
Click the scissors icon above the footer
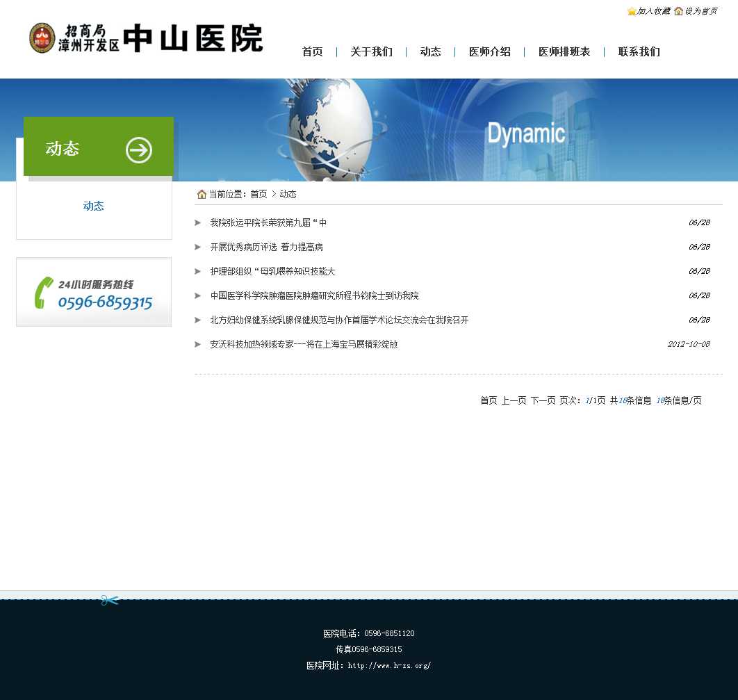[110, 600]
